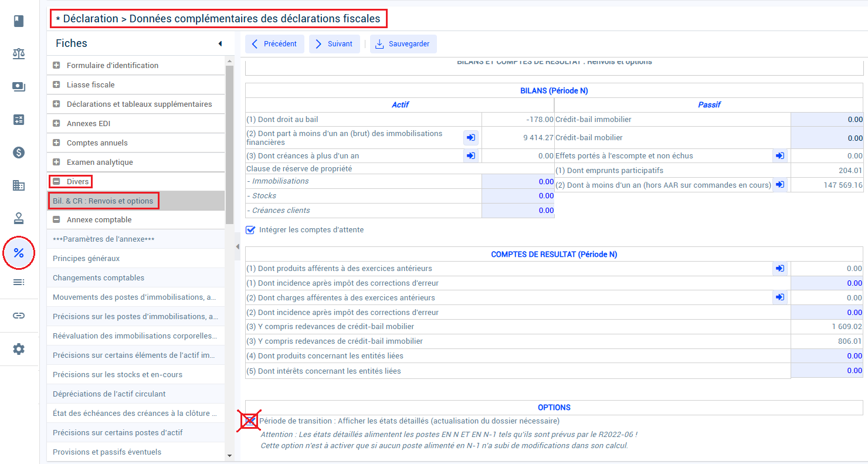This screenshot has width=868, height=464.
Task: Open the settings gear in the sidebar
Action: [19, 349]
